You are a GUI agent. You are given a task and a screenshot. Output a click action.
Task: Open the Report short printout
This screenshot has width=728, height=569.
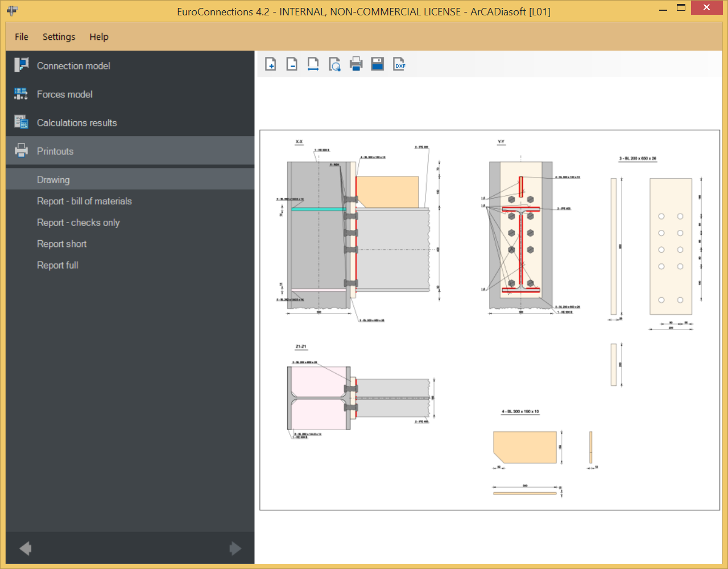pos(130,244)
